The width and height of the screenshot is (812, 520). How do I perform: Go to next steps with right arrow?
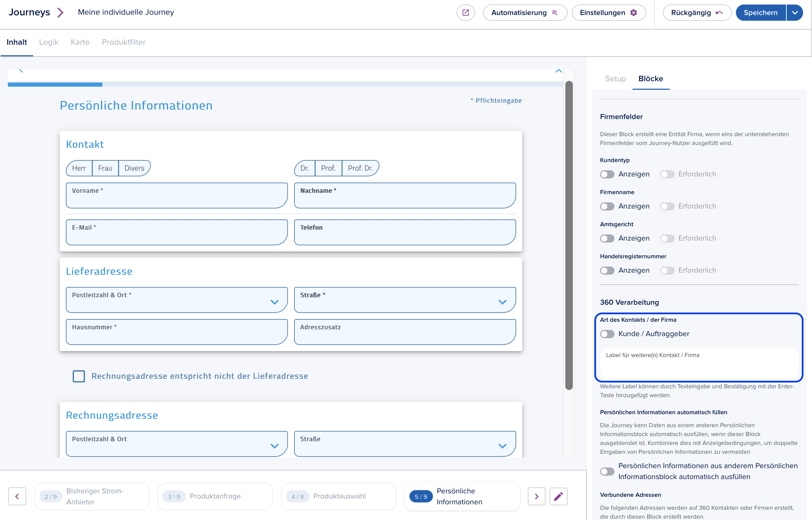(536, 496)
